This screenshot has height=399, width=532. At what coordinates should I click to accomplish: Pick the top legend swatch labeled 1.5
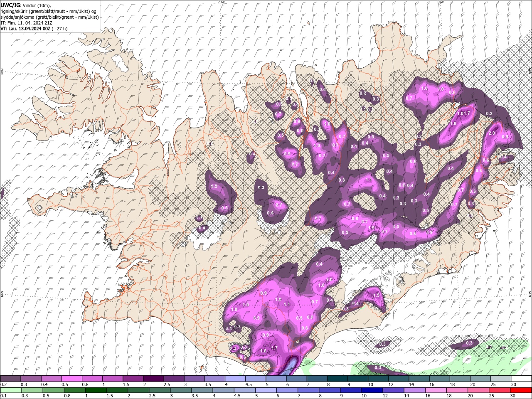point(133,378)
